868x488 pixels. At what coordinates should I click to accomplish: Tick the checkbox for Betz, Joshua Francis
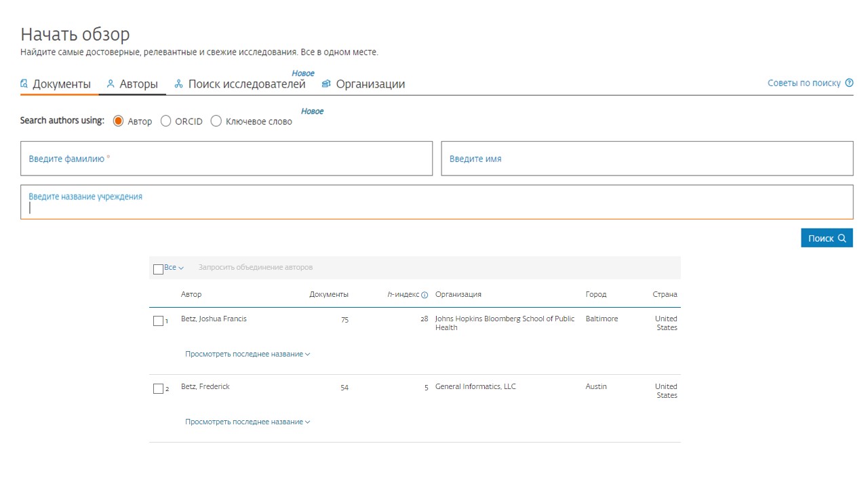(x=158, y=321)
